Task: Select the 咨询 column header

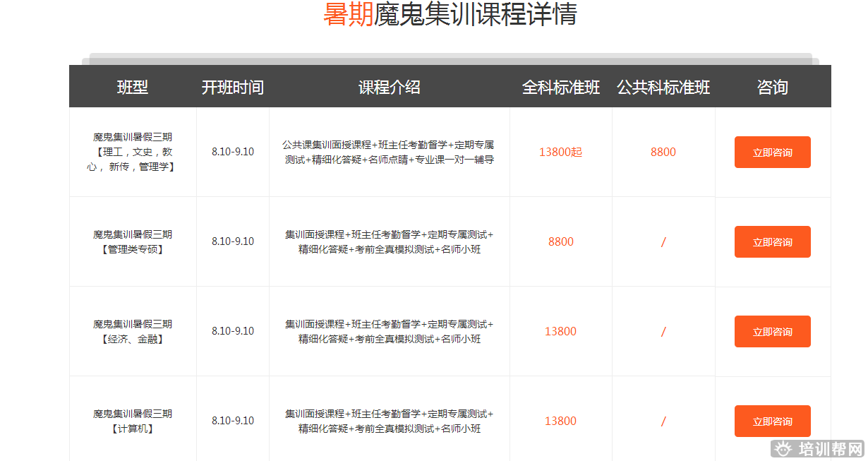Action: tap(772, 88)
